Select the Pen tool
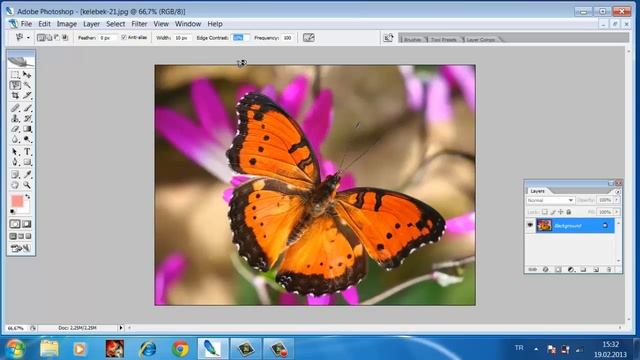The image size is (640, 360). pyautogui.click(x=15, y=162)
